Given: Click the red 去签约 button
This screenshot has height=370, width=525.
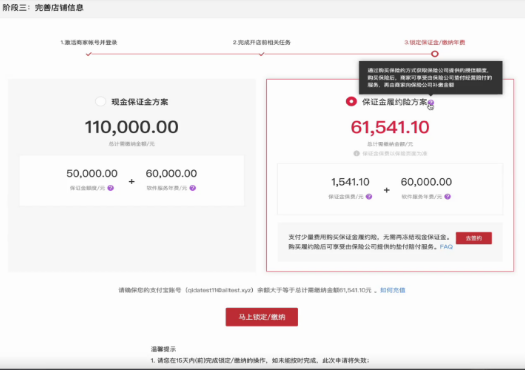Looking at the screenshot, I should (474, 238).
